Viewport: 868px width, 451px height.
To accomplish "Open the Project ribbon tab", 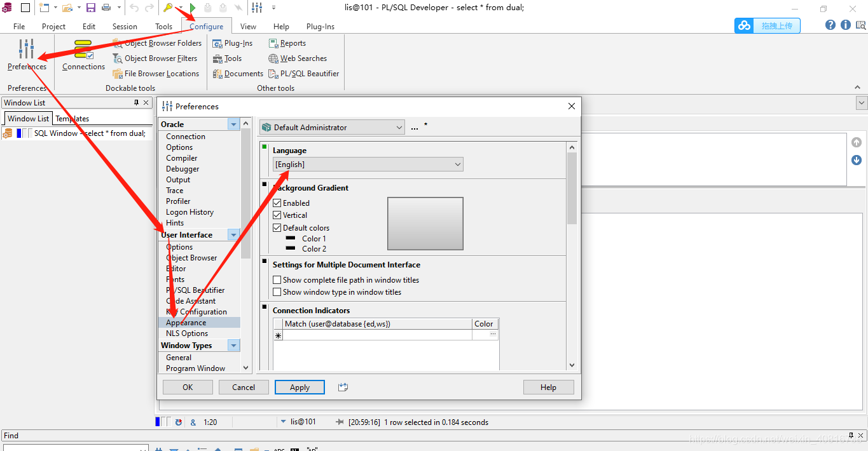I will pyautogui.click(x=53, y=27).
